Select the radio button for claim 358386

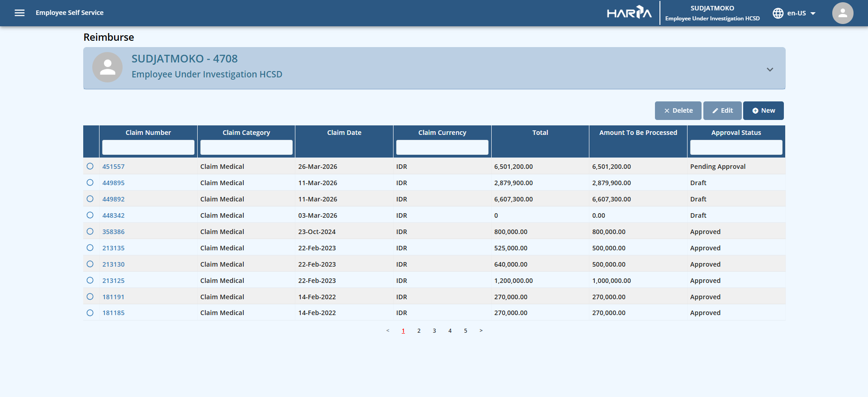[x=90, y=231]
